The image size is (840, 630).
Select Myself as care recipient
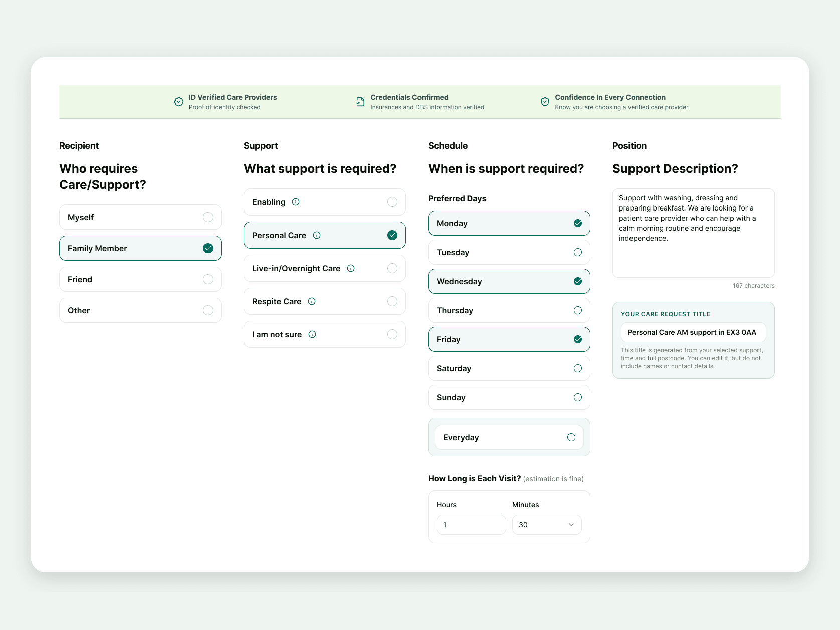pos(140,217)
